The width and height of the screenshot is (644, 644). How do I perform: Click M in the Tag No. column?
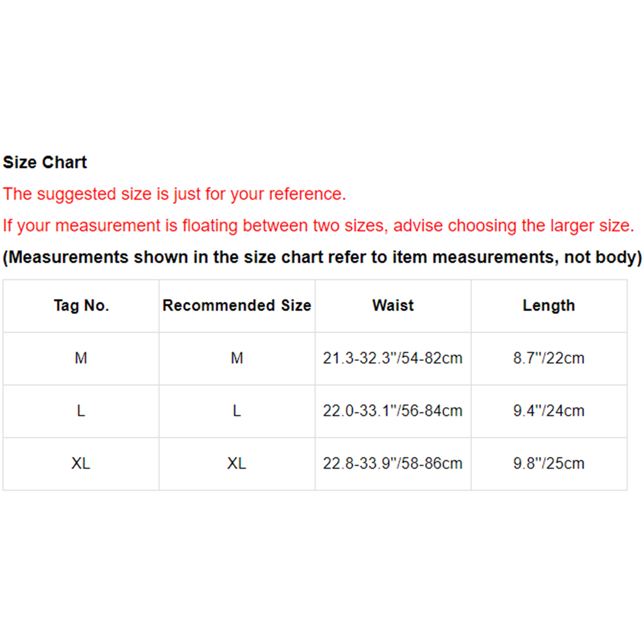81,358
